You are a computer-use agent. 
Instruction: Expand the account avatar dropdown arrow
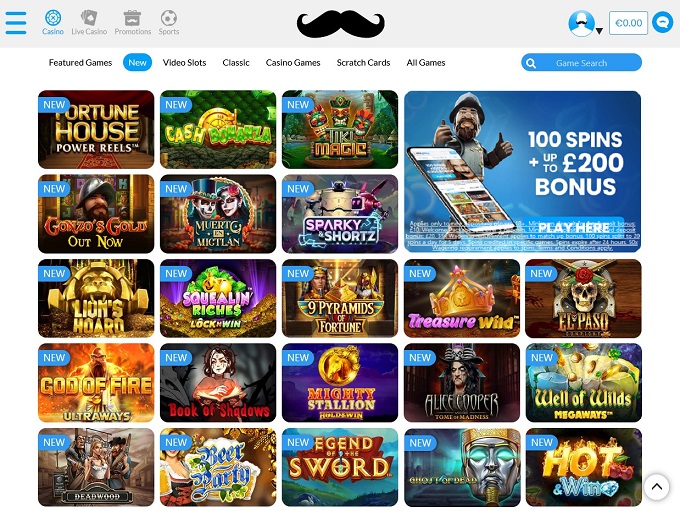coord(599,31)
